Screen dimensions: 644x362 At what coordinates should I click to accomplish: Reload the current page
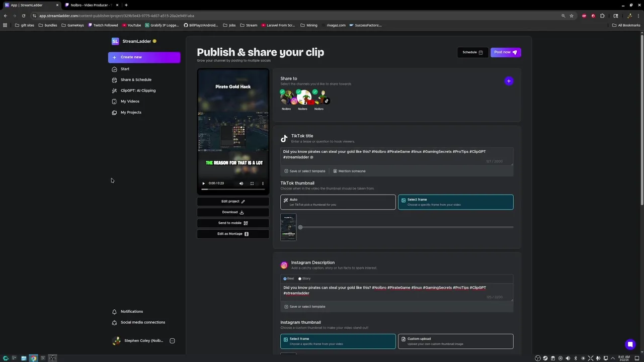click(23, 16)
